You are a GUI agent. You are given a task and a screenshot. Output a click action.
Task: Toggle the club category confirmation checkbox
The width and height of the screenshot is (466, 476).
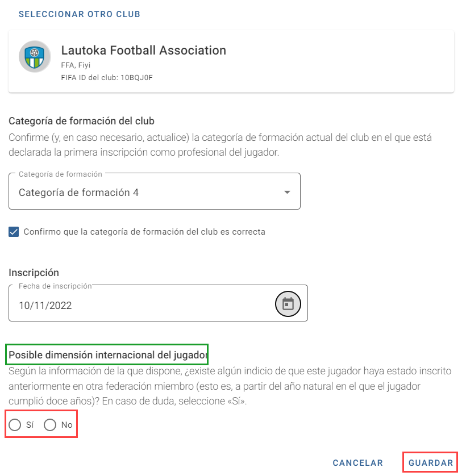(14, 232)
